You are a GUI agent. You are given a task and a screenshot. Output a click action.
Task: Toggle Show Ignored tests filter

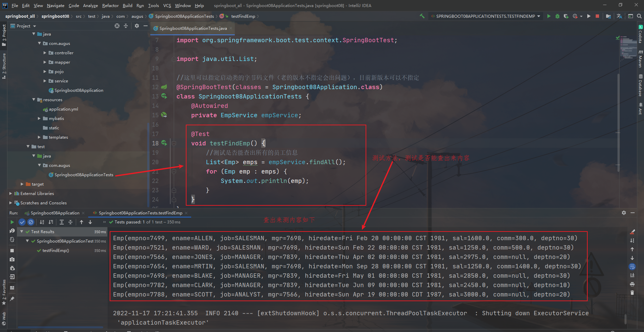click(x=31, y=222)
